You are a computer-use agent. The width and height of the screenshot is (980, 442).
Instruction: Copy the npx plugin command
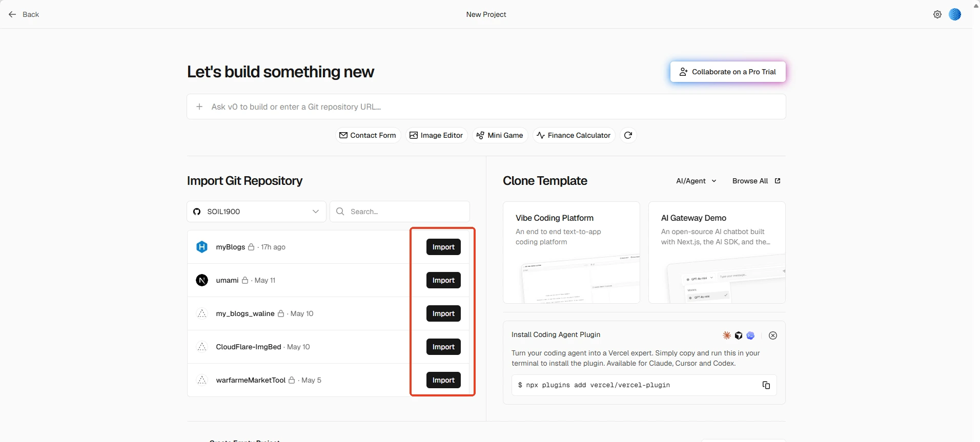[766, 385]
